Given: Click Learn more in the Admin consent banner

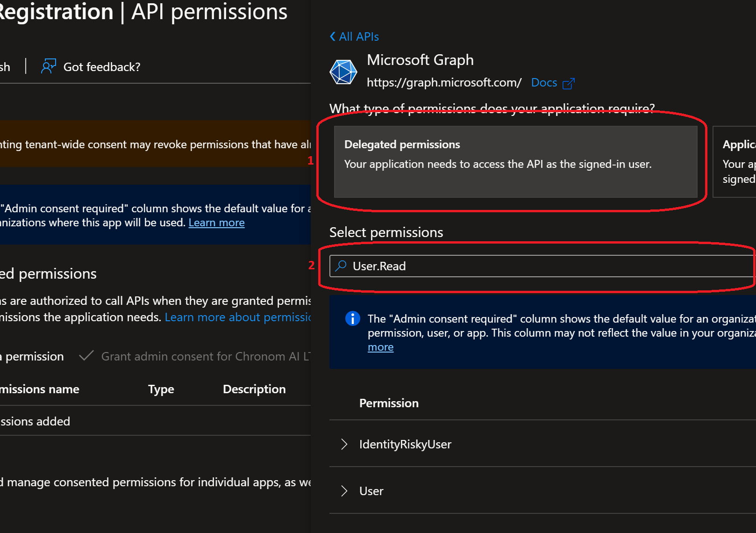Looking at the screenshot, I should tap(216, 222).
